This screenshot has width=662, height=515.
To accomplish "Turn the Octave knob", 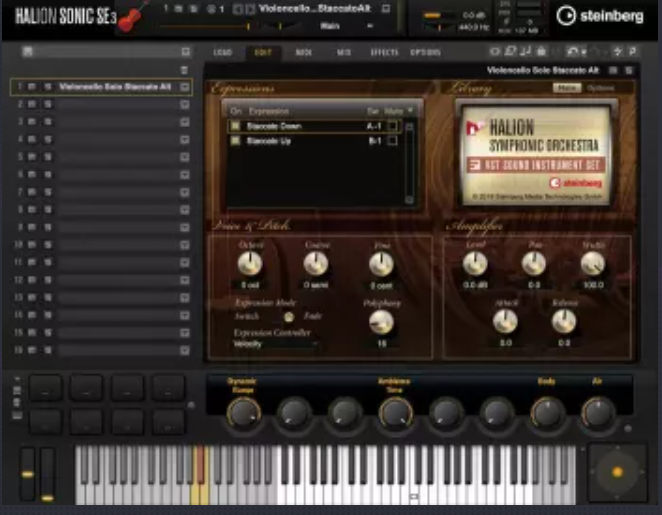I will click(x=250, y=264).
